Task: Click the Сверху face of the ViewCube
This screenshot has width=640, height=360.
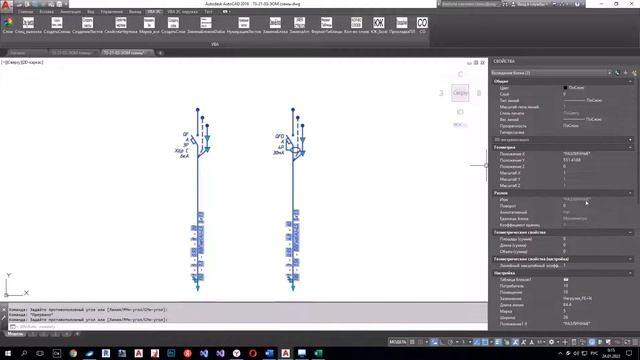Action: point(460,93)
